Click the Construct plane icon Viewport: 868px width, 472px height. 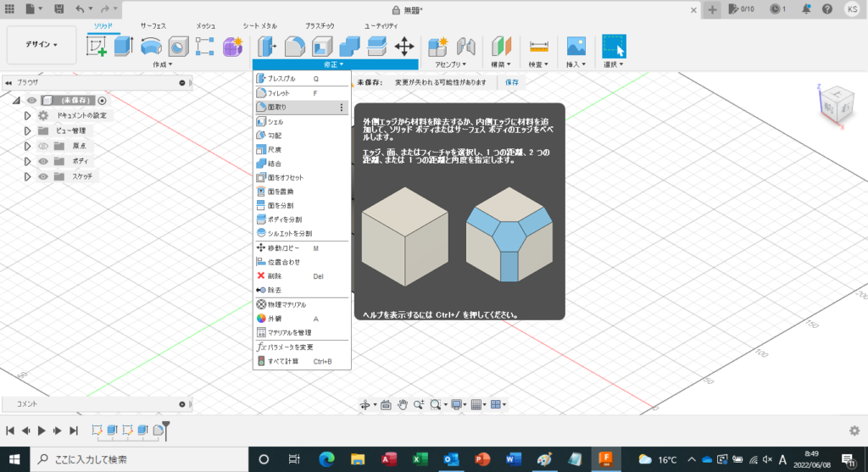[x=501, y=47]
